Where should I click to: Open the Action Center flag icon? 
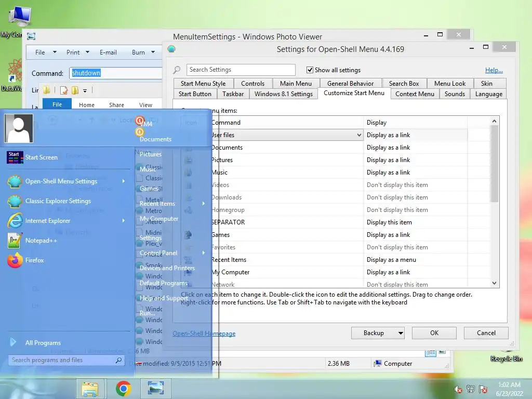(x=484, y=389)
